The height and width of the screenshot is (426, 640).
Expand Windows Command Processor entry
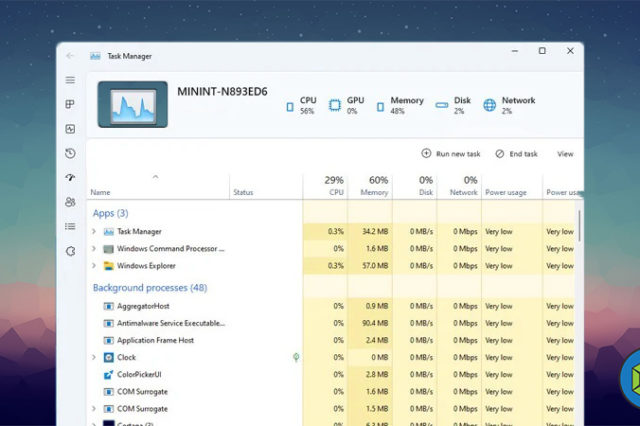pyautogui.click(x=94, y=249)
